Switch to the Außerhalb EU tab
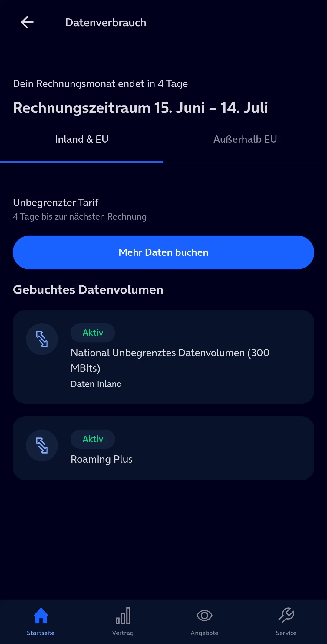 pyautogui.click(x=245, y=139)
